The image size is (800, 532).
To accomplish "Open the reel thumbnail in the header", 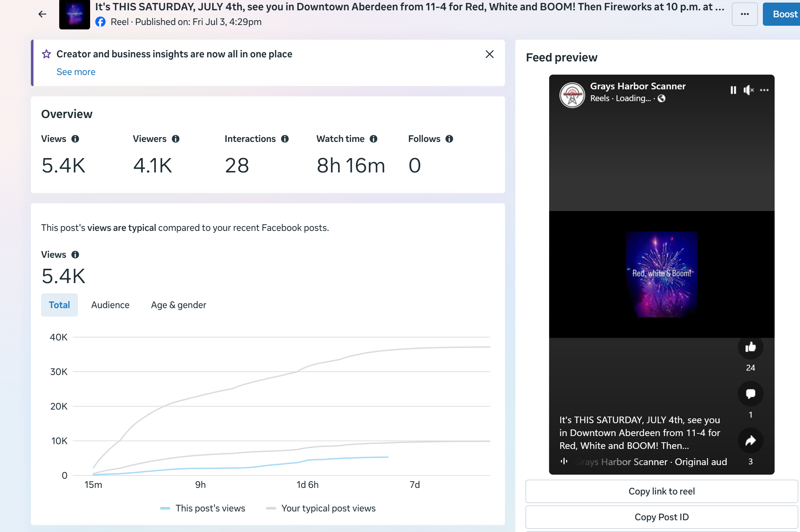I will (74, 15).
